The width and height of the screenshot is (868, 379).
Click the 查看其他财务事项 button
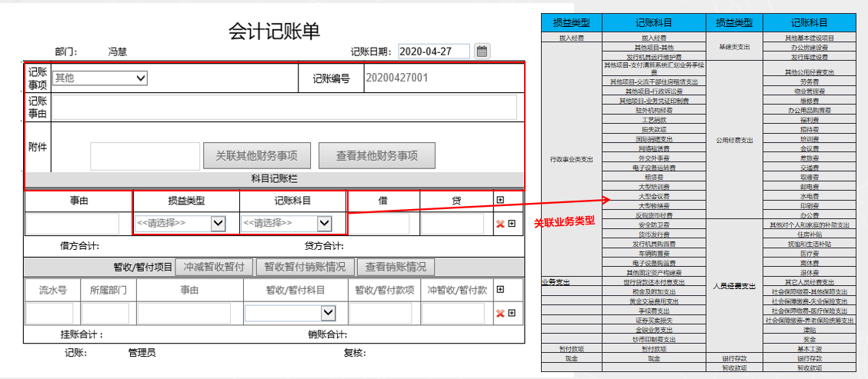pos(377,156)
